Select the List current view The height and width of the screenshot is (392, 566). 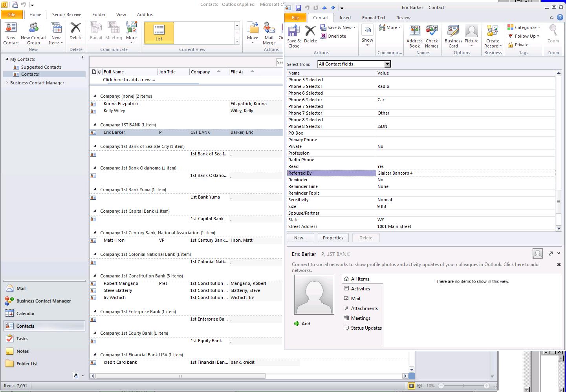click(x=159, y=33)
